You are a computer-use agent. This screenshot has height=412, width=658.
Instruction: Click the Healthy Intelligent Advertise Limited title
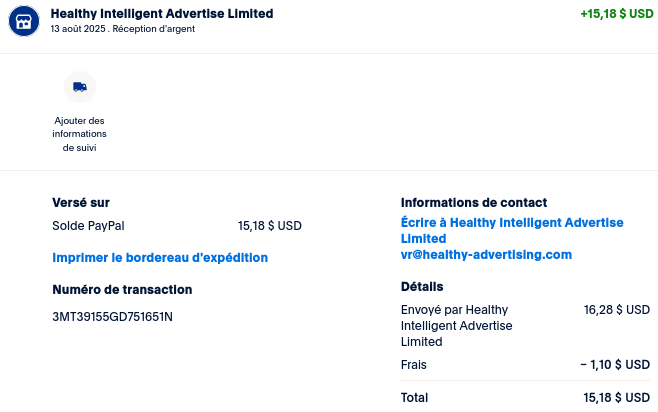[162, 13]
